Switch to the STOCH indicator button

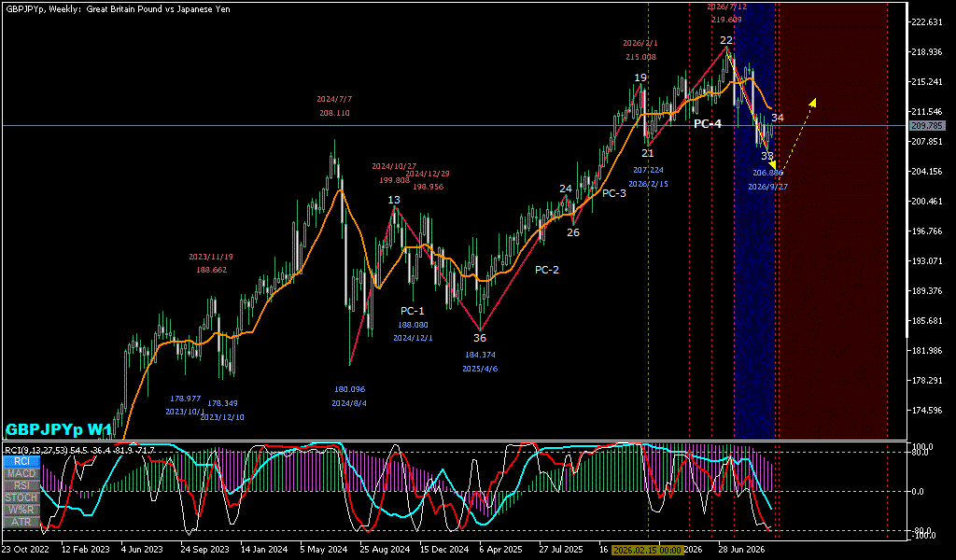pos(21,497)
